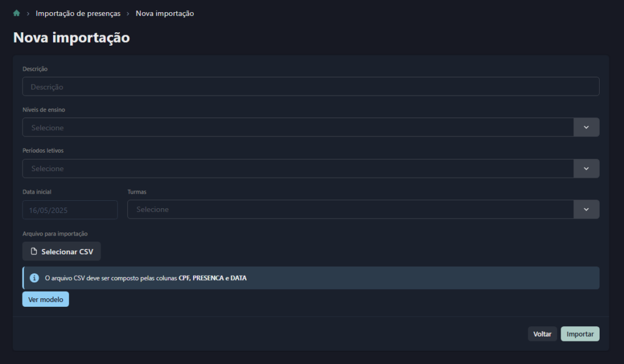Image resolution: width=624 pixels, height=364 pixels.
Task: Click the Arquivo para importação label
Action: coord(55,234)
